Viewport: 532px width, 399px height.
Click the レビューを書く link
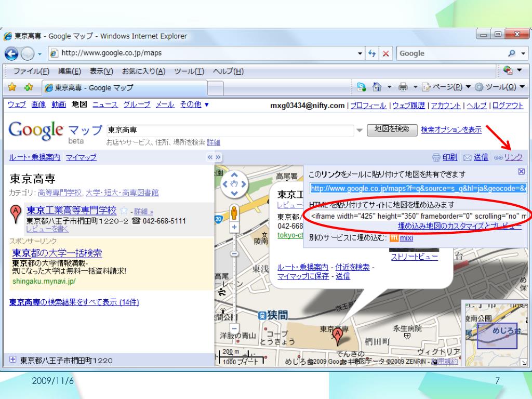point(47,229)
